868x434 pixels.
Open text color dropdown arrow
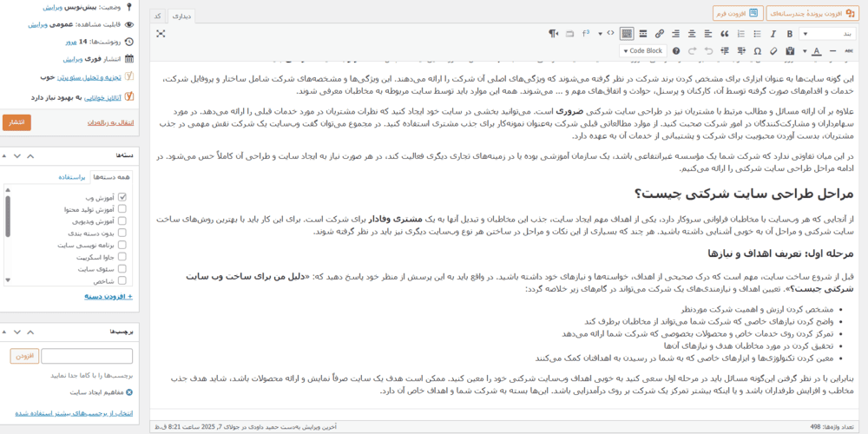(805, 51)
